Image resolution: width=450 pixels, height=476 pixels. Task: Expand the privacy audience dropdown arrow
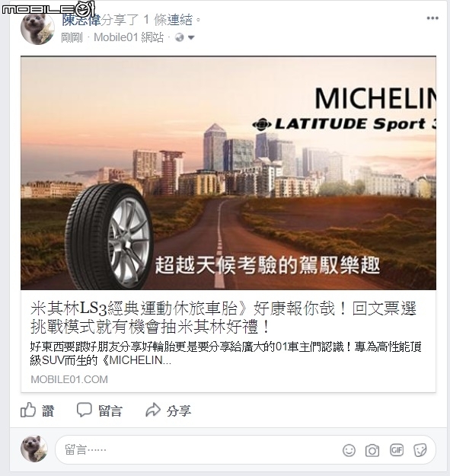tap(191, 37)
